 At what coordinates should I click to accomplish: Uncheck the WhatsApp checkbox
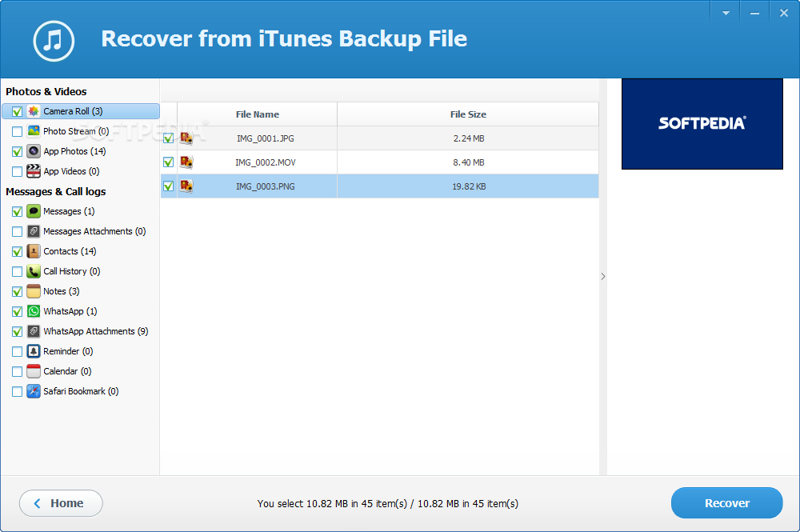pos(17,312)
